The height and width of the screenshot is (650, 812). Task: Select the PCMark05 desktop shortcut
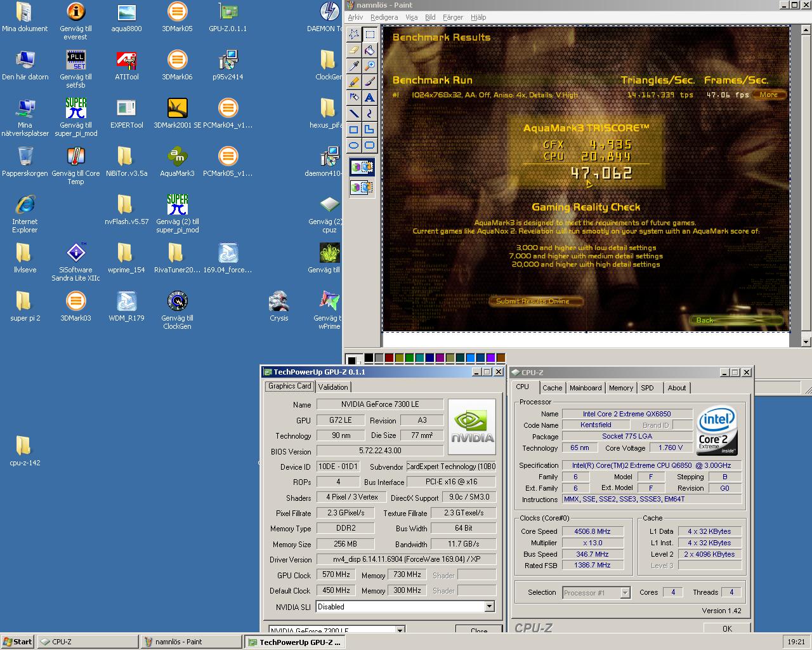pyautogui.click(x=228, y=161)
